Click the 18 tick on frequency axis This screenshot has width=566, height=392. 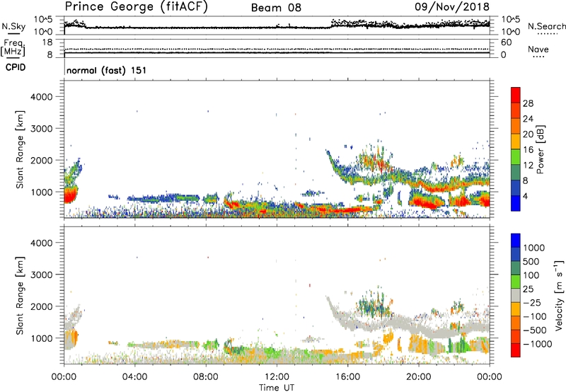click(x=47, y=42)
